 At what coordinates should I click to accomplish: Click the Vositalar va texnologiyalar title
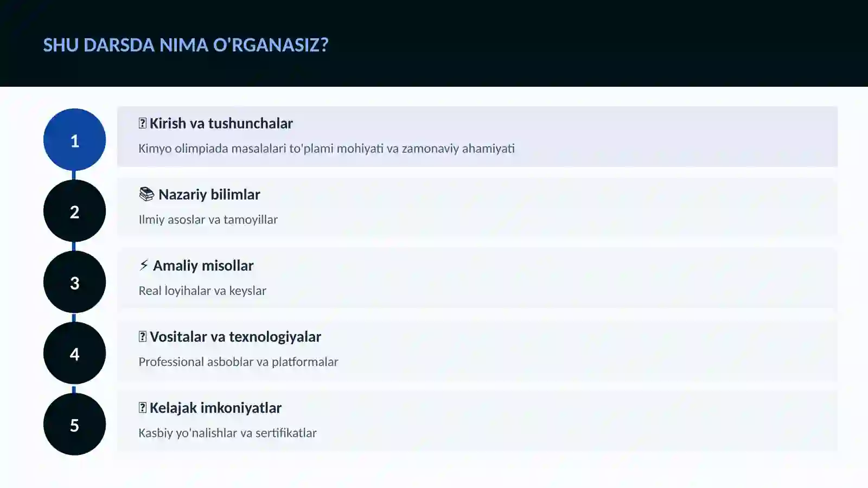coord(235,337)
